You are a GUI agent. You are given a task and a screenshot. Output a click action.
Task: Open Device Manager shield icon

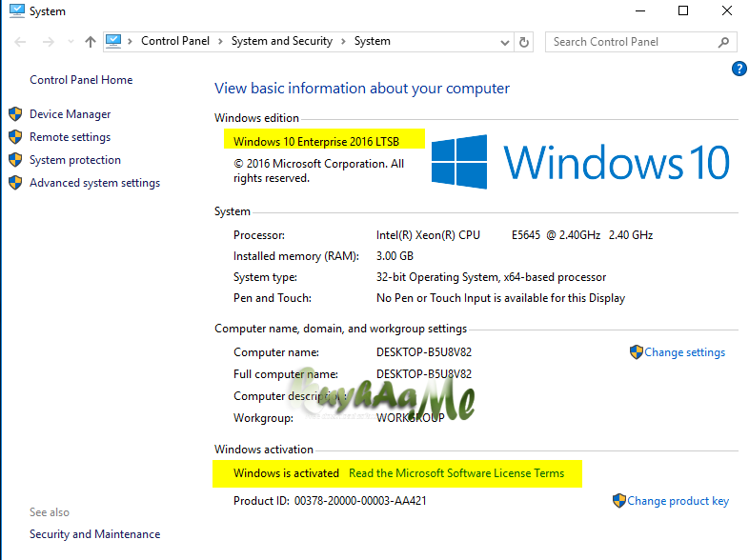[x=15, y=114]
